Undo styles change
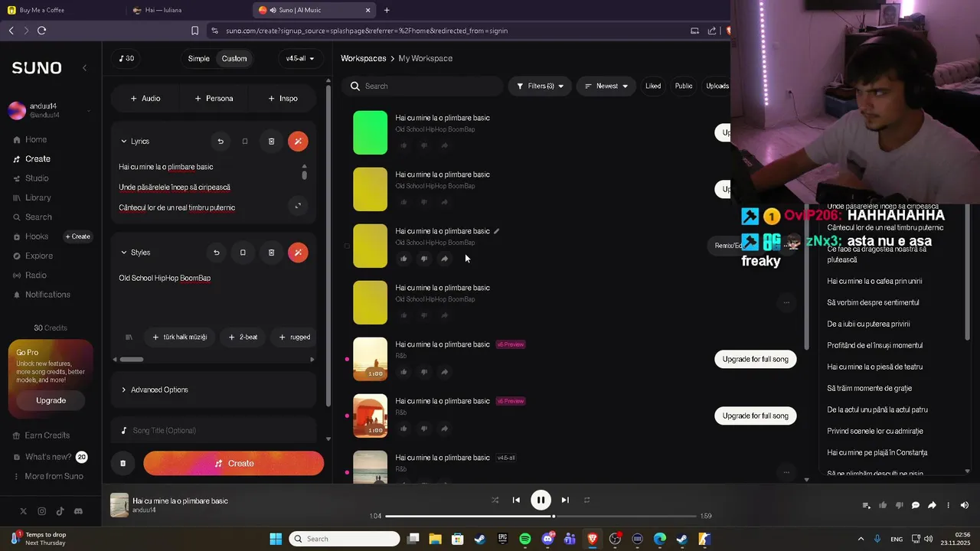 pos(217,253)
